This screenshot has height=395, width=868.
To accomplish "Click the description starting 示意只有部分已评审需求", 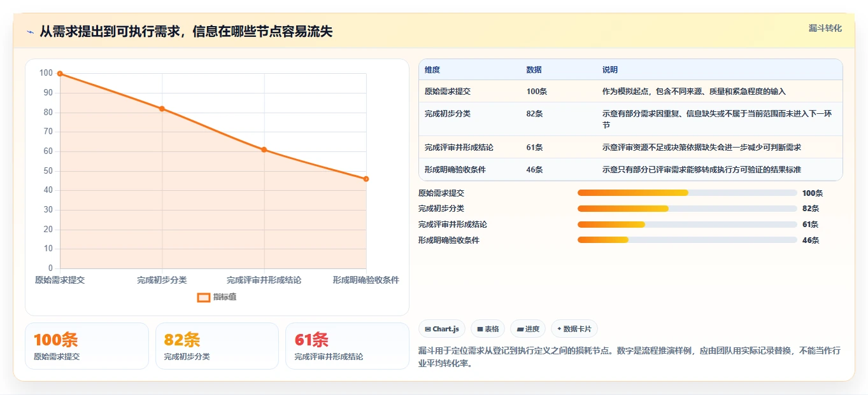I will (x=702, y=170).
